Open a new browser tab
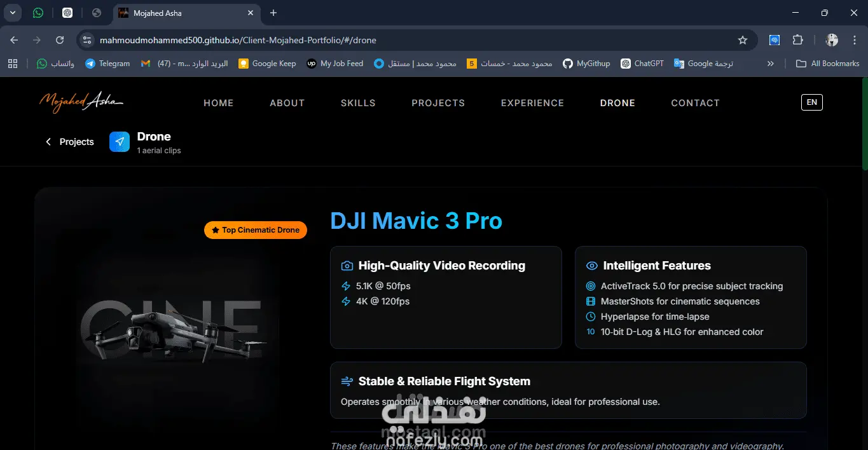 (273, 13)
